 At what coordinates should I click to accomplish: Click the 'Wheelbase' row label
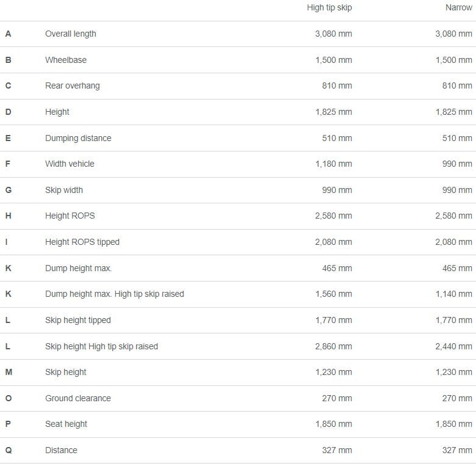[x=66, y=60]
